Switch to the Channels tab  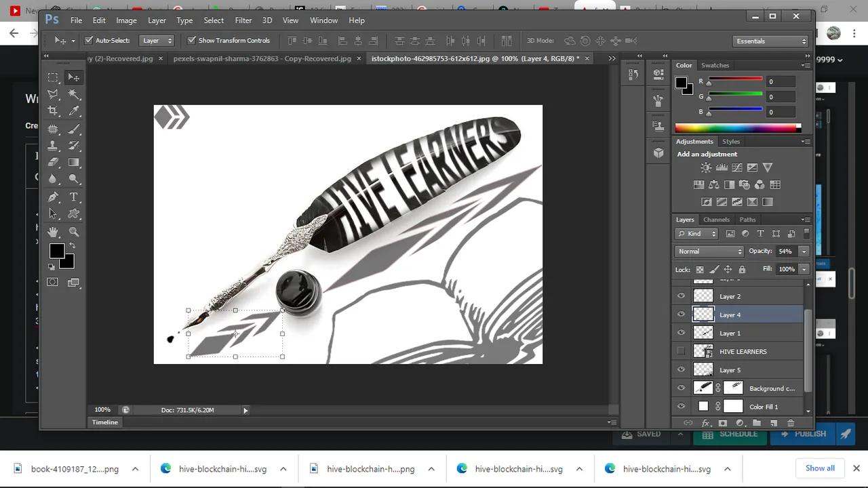[x=716, y=220]
